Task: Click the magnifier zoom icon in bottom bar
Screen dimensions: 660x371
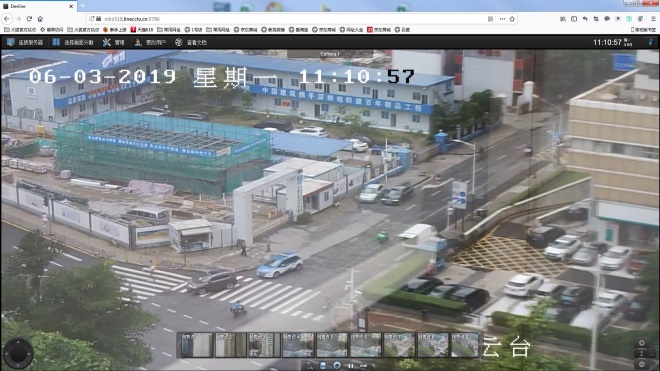Action: (310, 366)
